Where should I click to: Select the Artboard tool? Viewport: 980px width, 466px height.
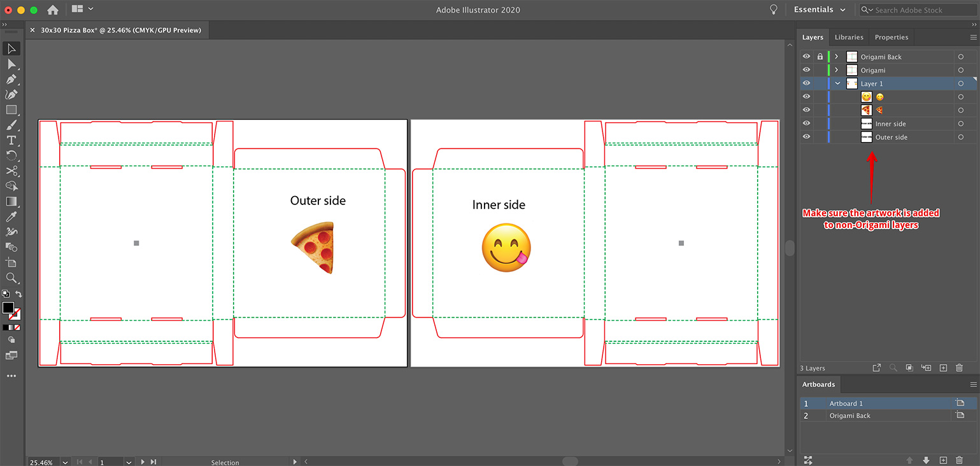pyautogui.click(x=11, y=262)
